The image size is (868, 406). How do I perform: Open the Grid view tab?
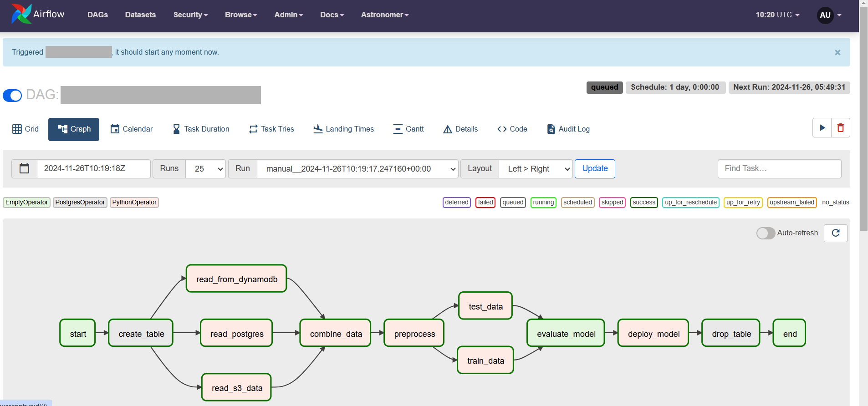pos(26,129)
